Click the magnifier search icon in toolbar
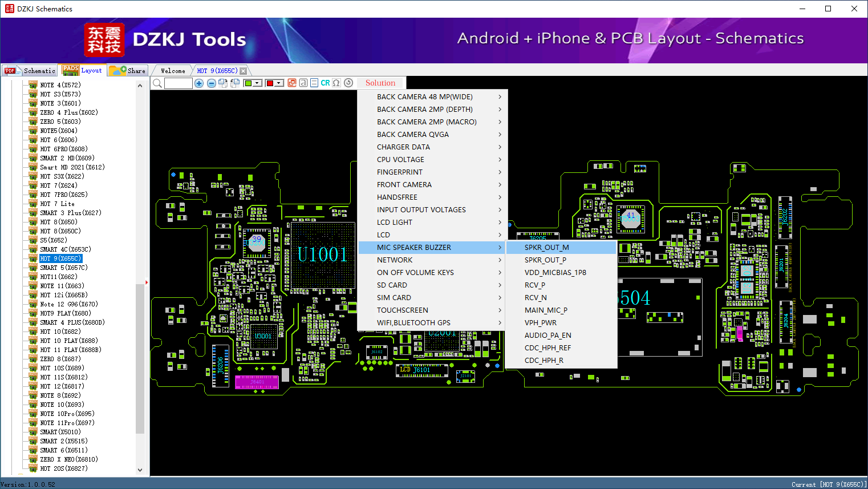Viewport: 868px width, 489px height. point(157,83)
